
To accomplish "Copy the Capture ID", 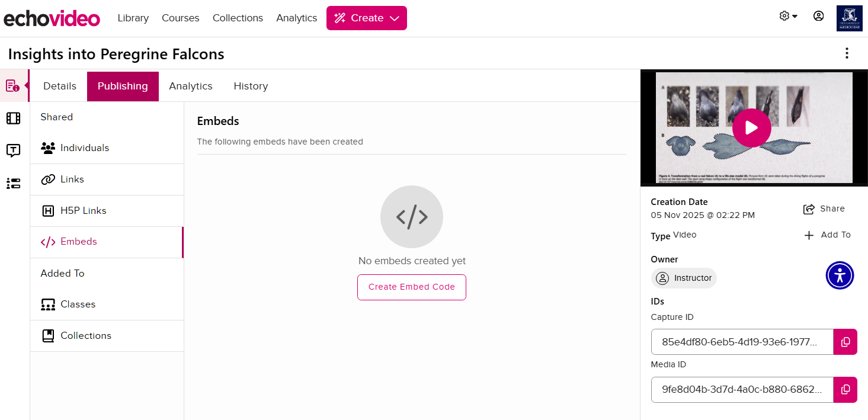I will (x=845, y=342).
